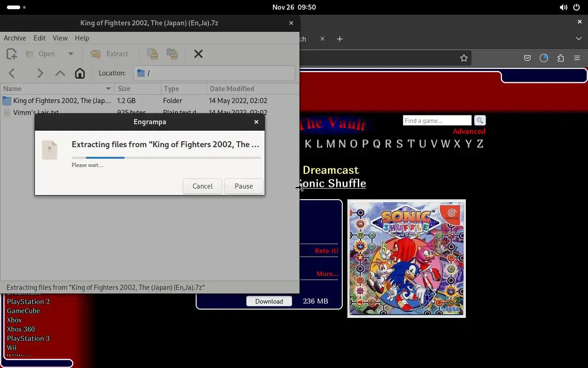588x368 pixels.
Task: Open the clock showing Nov 26 09:50
Action: coord(294,7)
